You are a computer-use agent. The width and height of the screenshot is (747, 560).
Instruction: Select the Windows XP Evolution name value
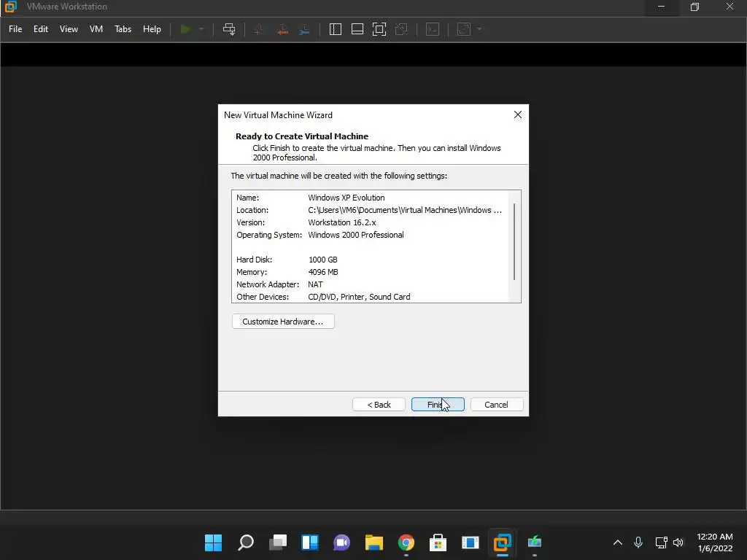coord(347,198)
